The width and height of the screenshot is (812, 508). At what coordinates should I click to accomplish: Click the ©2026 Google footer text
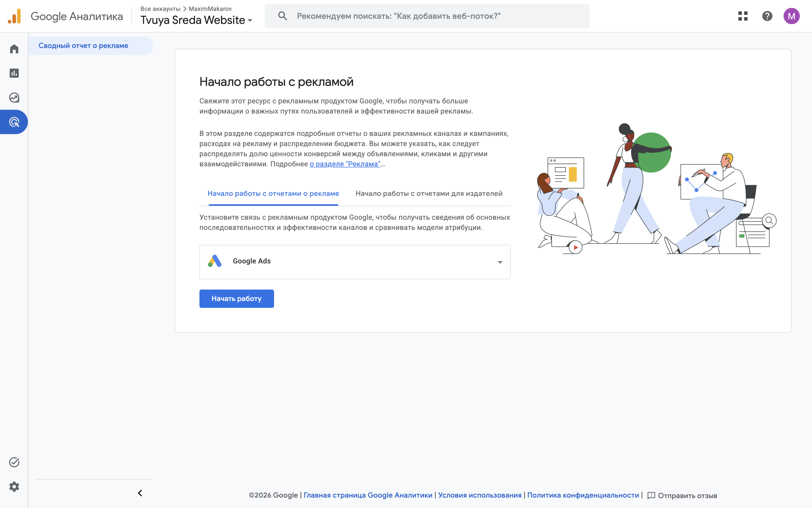click(x=274, y=495)
